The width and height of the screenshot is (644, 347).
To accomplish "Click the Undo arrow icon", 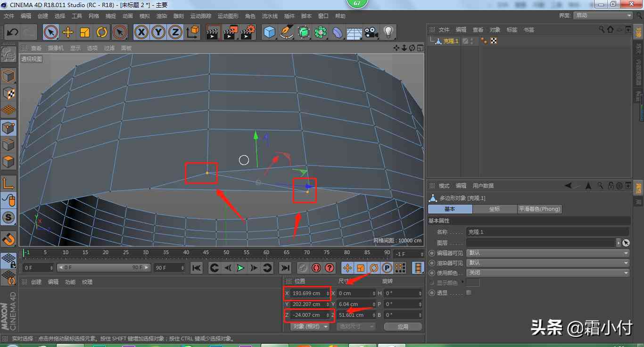I will (x=13, y=32).
